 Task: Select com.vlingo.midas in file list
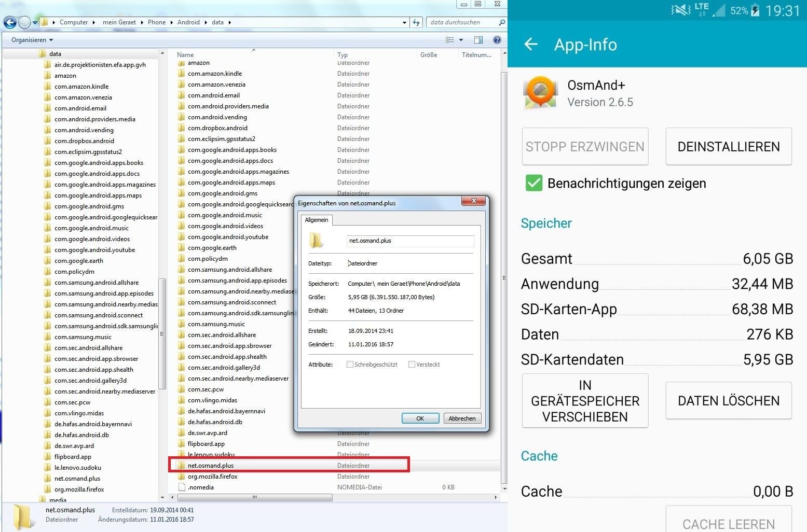(x=212, y=400)
